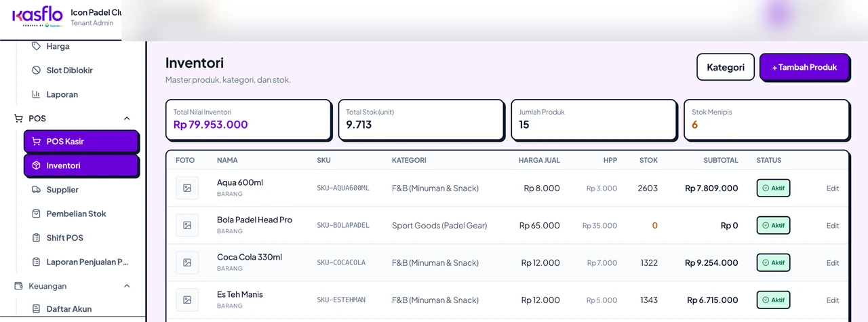Select the Inventori menu item
Viewport: 868px width, 322px height.
[x=81, y=165]
